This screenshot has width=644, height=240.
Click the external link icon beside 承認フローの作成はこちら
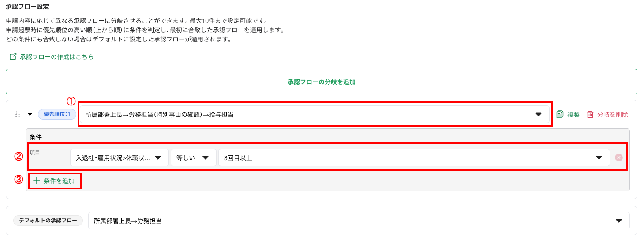(x=13, y=57)
